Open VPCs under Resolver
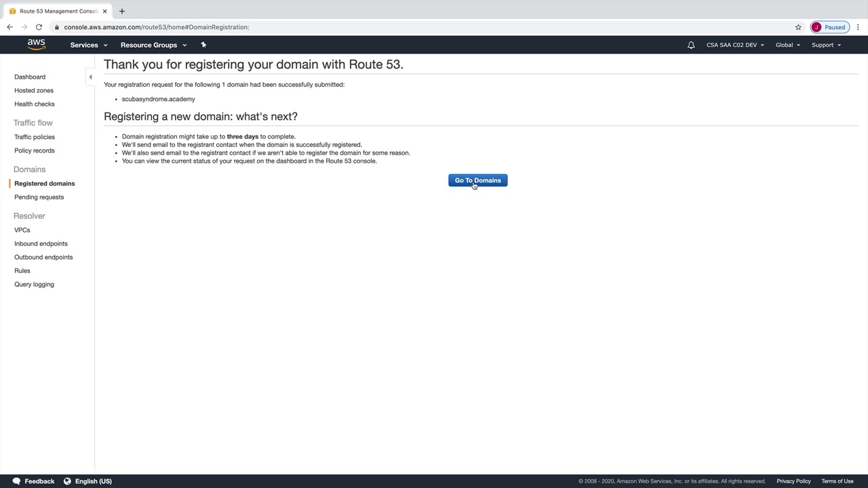The height and width of the screenshot is (488, 868). tap(22, 230)
